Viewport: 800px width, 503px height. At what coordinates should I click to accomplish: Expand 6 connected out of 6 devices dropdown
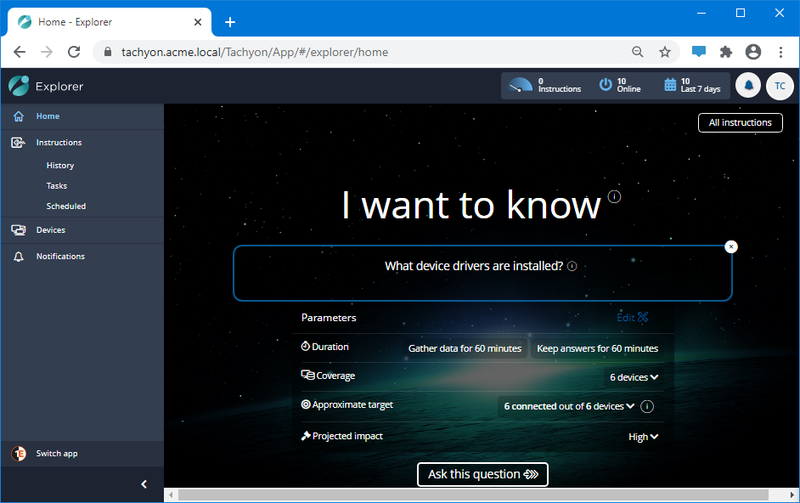569,407
